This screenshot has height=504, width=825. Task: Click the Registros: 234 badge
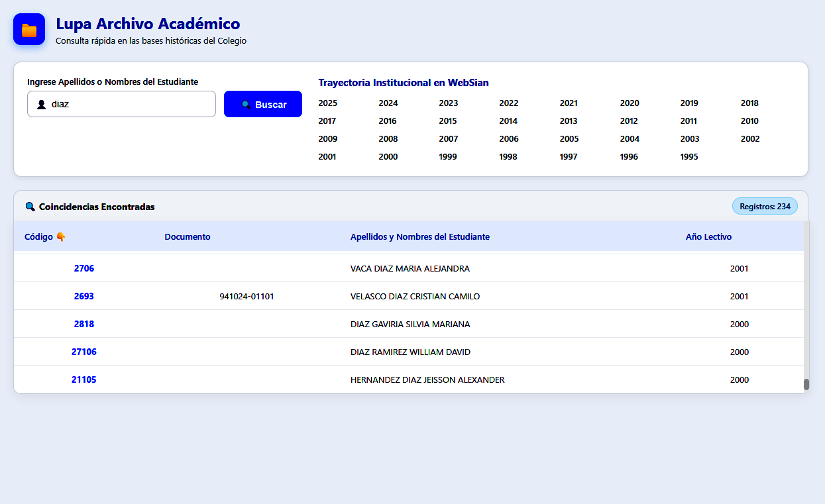[x=765, y=207]
